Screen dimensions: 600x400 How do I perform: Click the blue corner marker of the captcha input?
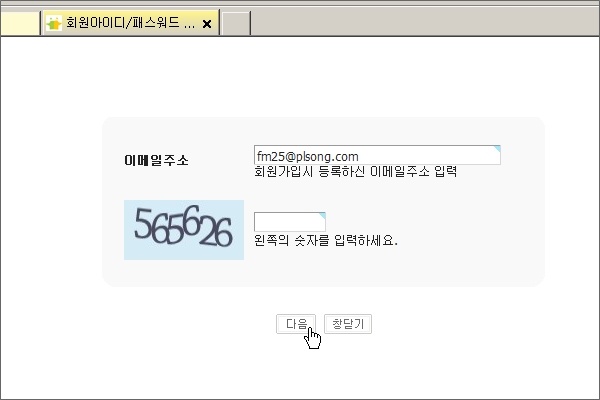(x=322, y=216)
